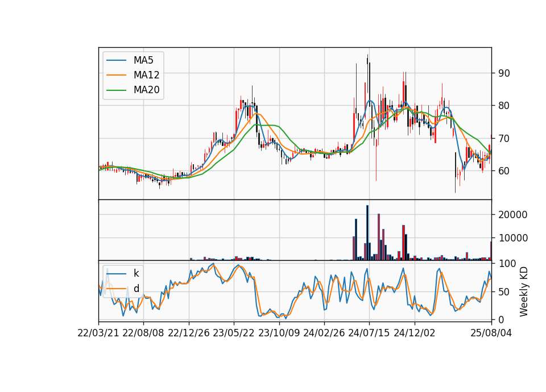
Task: Click the 23/05/22 date tick label
Action: click(x=234, y=333)
